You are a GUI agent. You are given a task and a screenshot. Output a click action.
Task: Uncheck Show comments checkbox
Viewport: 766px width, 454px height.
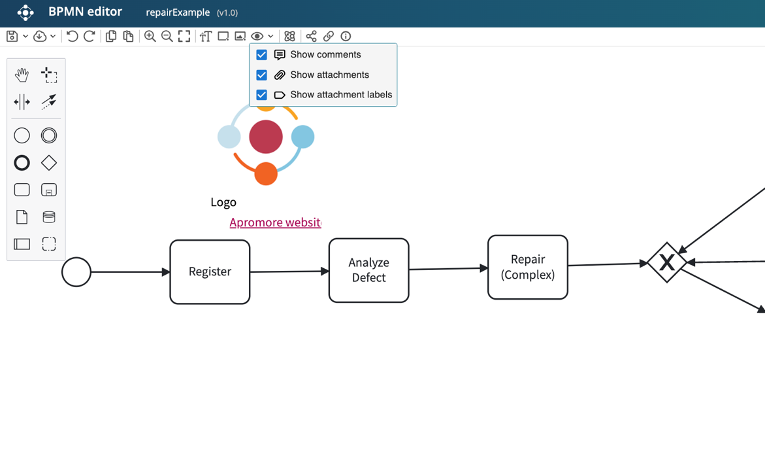(262, 55)
